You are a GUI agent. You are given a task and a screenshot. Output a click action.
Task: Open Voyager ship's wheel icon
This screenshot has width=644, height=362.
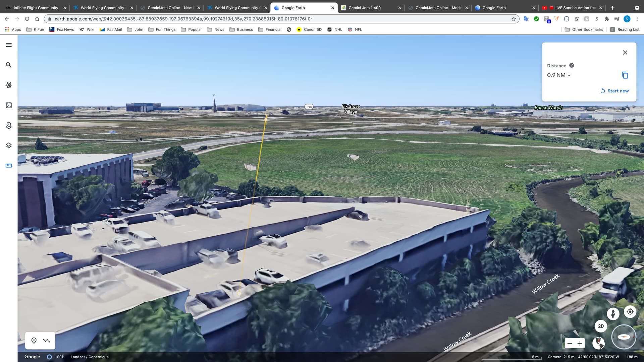point(9,85)
